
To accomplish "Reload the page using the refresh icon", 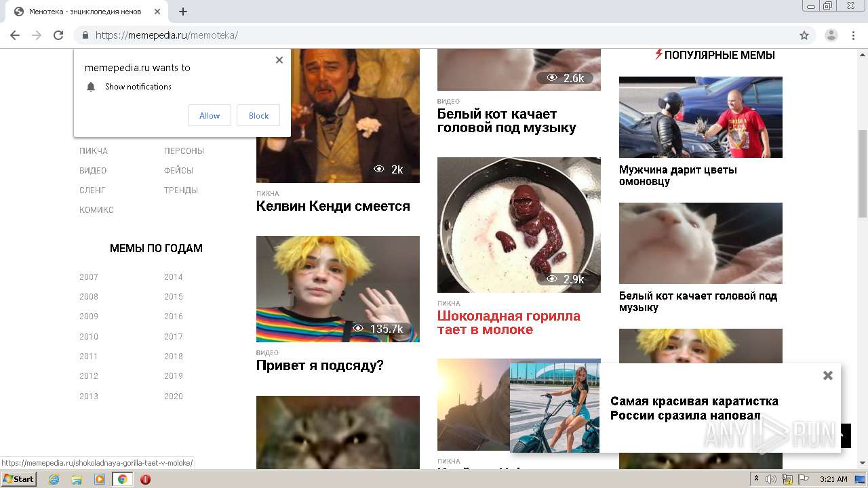I will [x=58, y=35].
